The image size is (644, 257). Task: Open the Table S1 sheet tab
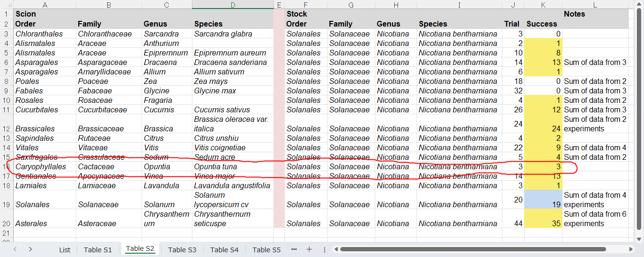point(98,250)
